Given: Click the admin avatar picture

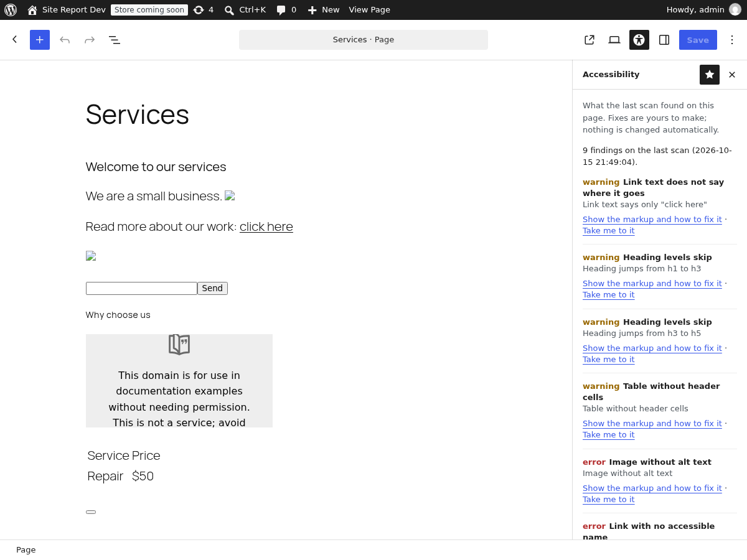Looking at the screenshot, I should click(x=735, y=10).
